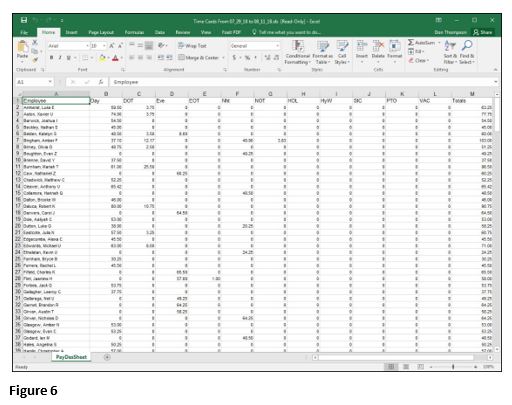
Task: Click the Save icon in title bar
Action: coord(24,20)
